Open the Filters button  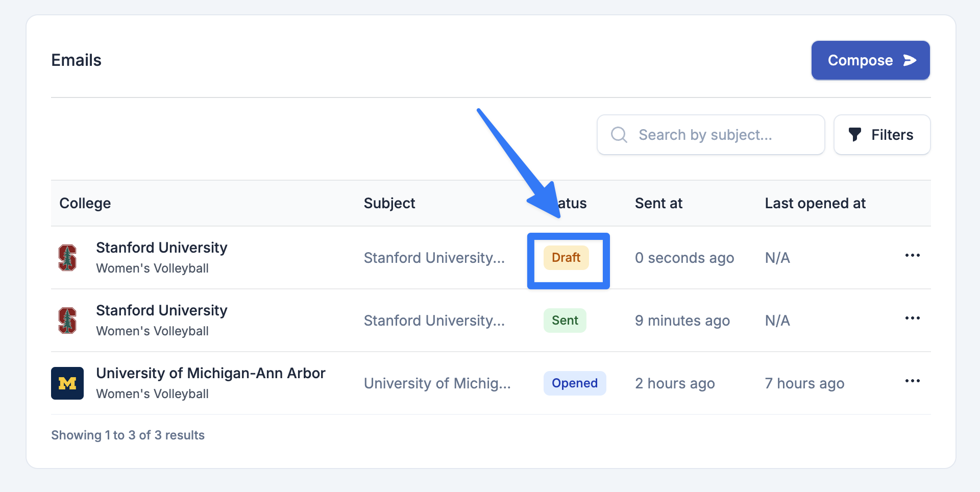(882, 135)
